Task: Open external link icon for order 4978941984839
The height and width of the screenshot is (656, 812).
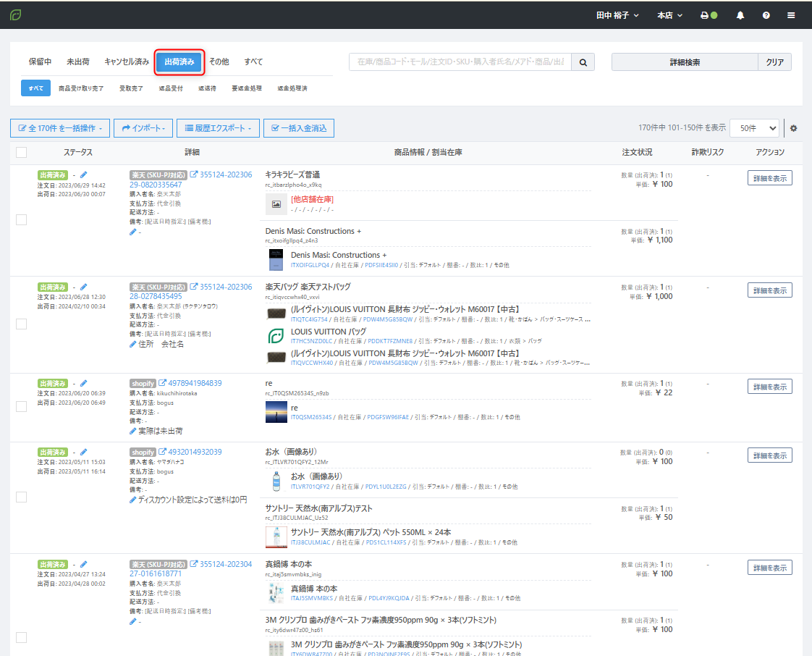Action: [x=163, y=383]
